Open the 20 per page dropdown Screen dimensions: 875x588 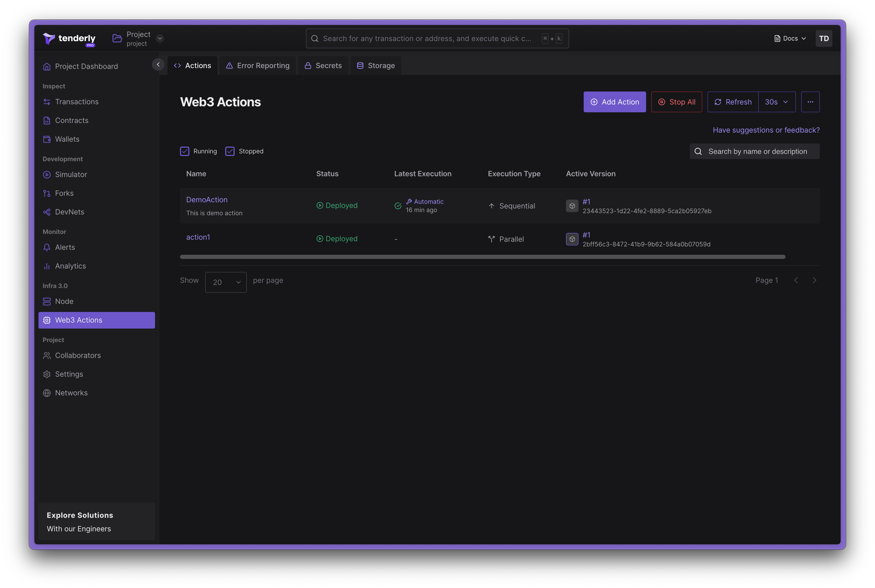click(x=226, y=282)
